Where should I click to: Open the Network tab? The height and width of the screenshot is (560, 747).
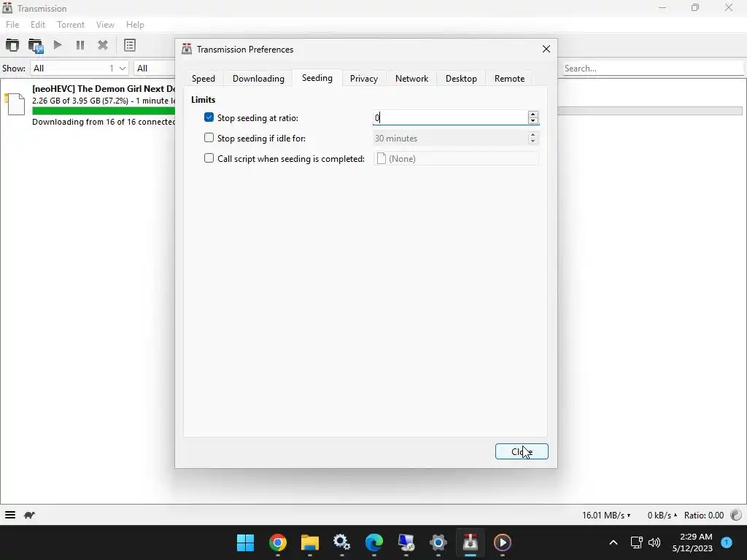pyautogui.click(x=411, y=79)
